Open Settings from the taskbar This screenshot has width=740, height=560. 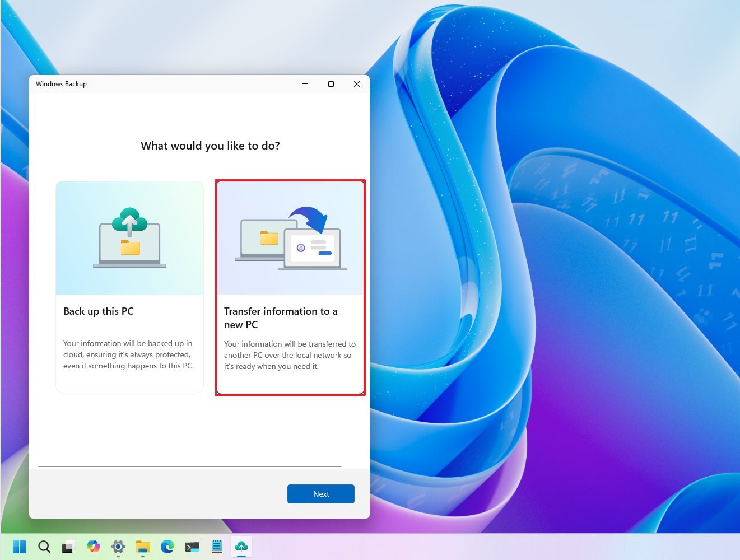(x=118, y=547)
